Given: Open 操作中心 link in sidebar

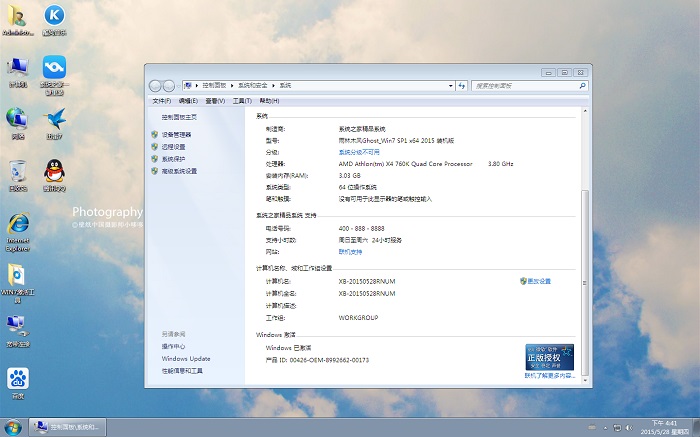Looking at the screenshot, I should (x=173, y=346).
